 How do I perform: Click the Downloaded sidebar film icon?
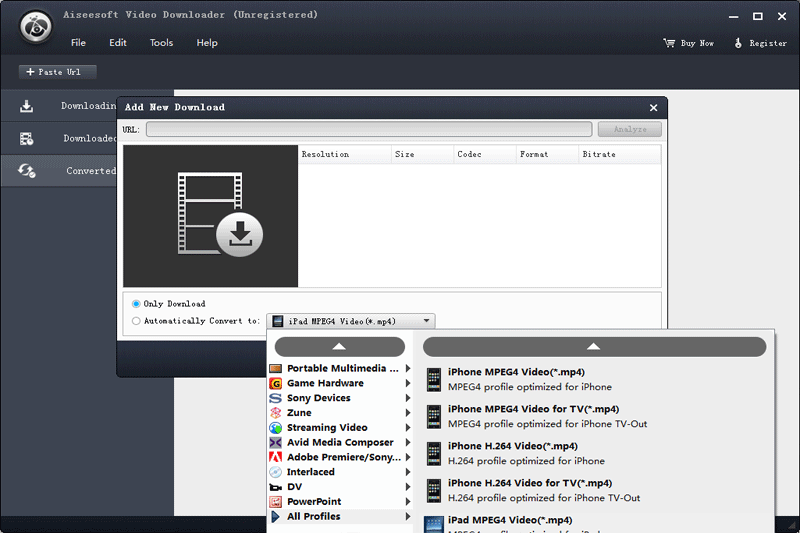pyautogui.click(x=26, y=138)
